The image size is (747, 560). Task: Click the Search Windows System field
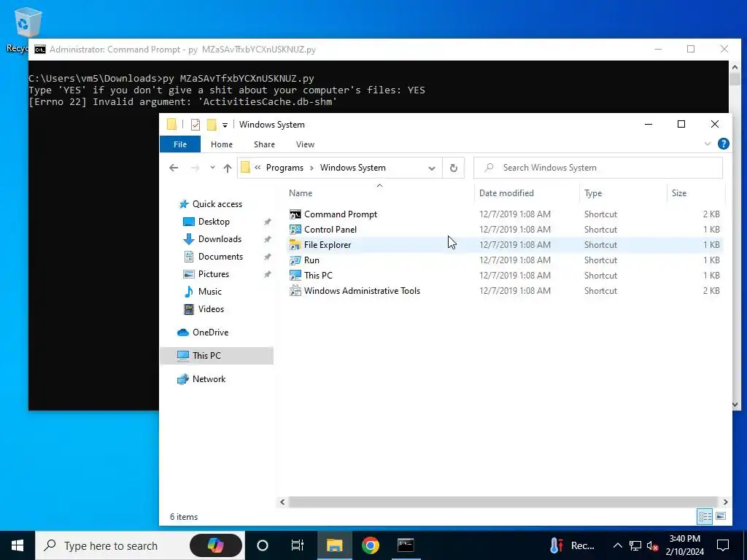pos(598,168)
